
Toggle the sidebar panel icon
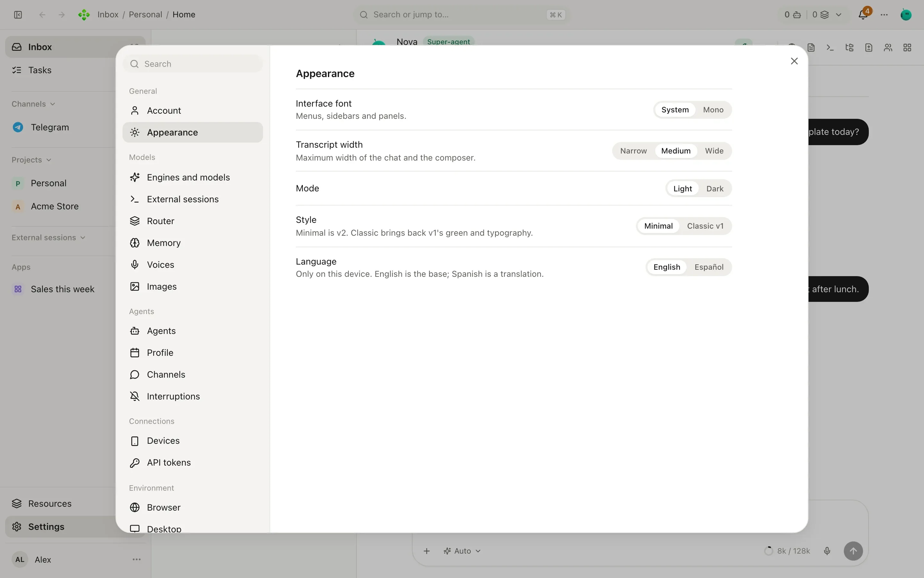pyautogui.click(x=18, y=14)
